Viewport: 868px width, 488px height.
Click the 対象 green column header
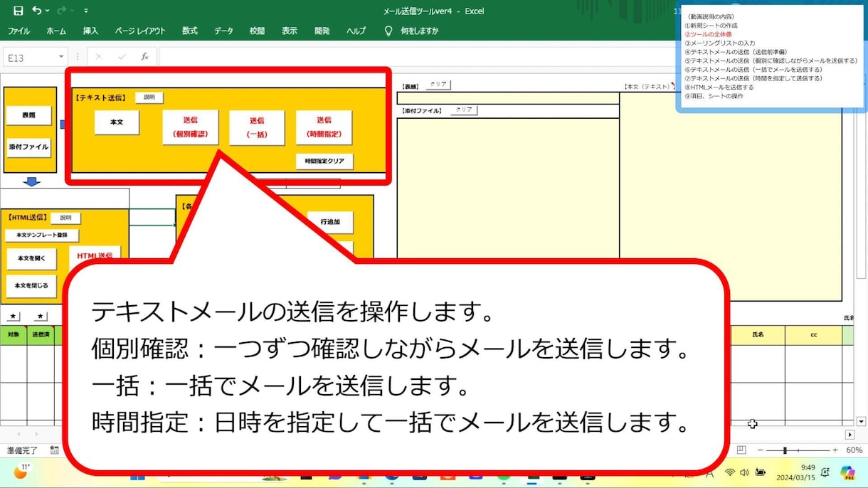click(14, 335)
